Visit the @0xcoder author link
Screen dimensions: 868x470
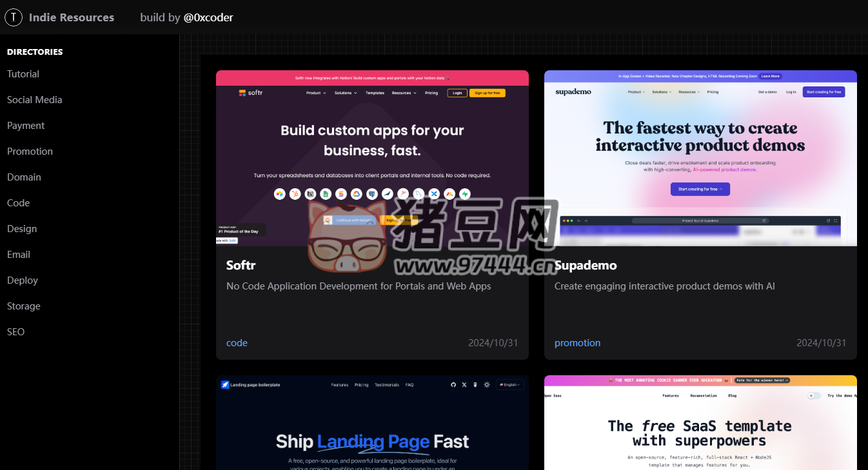coord(208,17)
